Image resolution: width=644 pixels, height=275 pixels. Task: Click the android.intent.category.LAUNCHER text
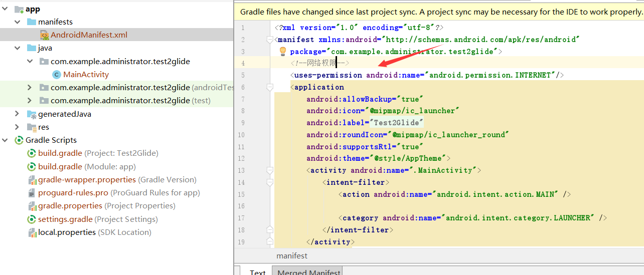[518, 218]
